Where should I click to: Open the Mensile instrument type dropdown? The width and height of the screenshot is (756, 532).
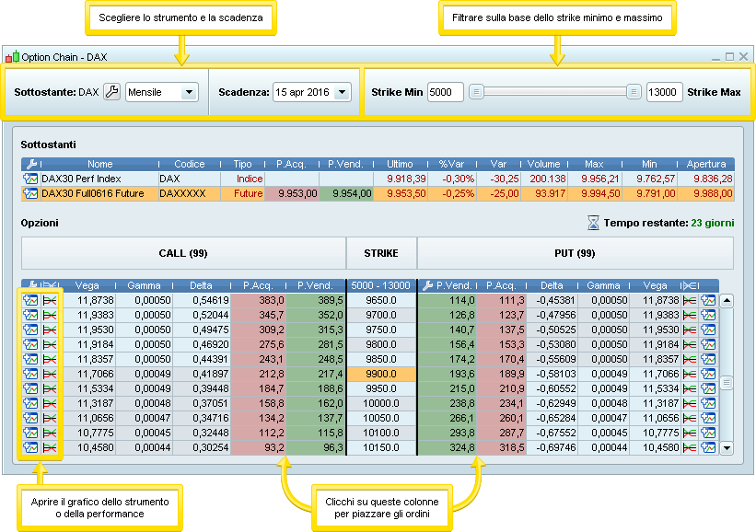(x=161, y=92)
